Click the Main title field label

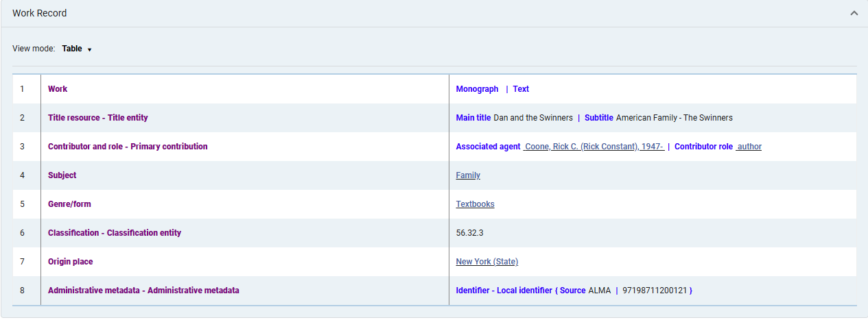coord(473,118)
